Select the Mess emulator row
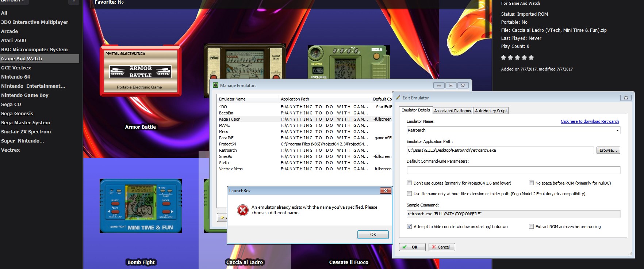This screenshot has width=644, height=269. point(304,132)
